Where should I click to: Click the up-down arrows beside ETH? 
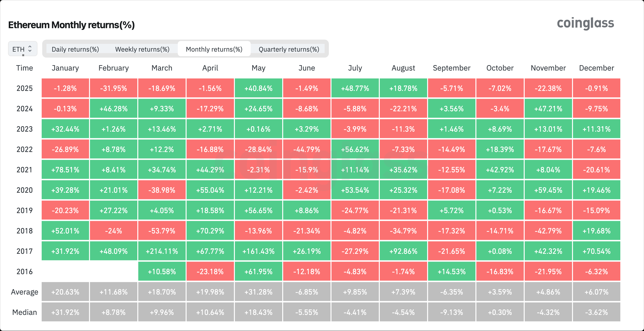point(30,49)
